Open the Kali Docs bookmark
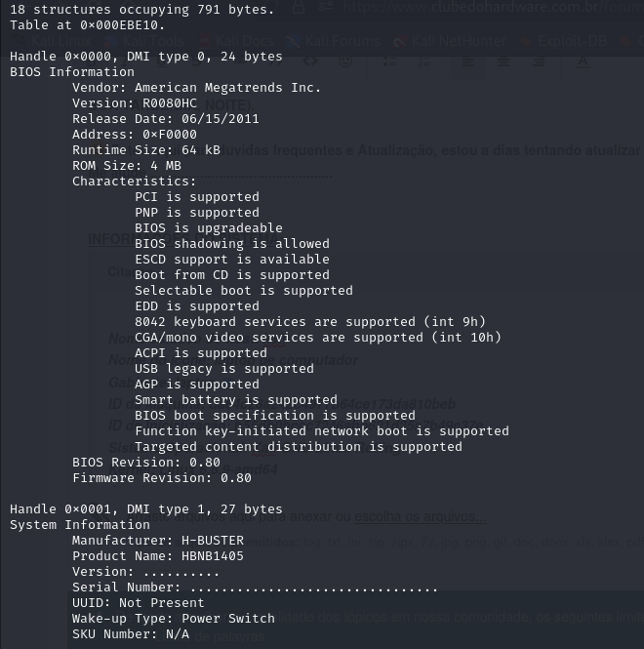Image resolution: width=644 pixels, height=649 pixels. click(x=236, y=41)
